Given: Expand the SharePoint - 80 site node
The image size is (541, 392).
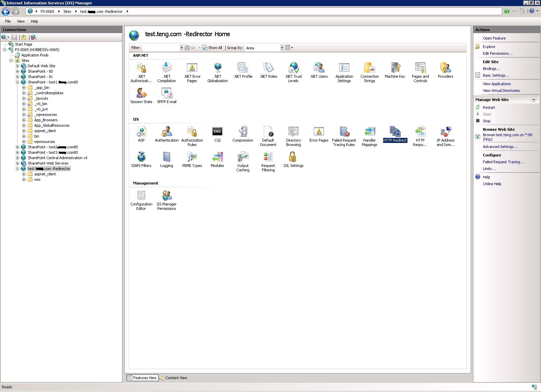Looking at the screenshot, I should click(18, 71).
